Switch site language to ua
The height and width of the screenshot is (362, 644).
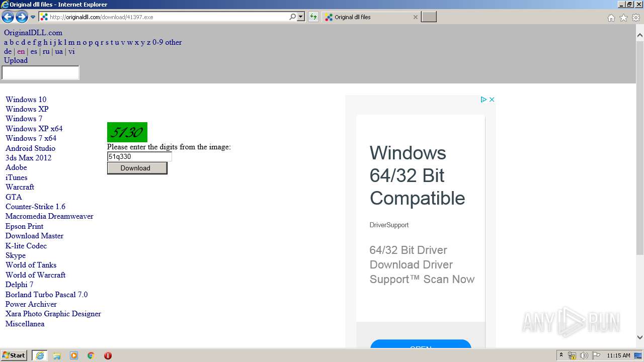point(59,51)
